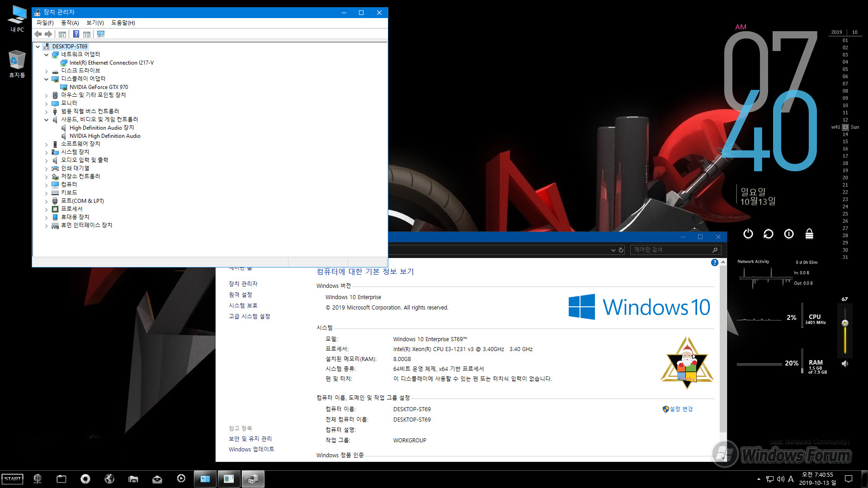Click the show/hide action pane toolbar icon
Screen dimensions: 868x488
pyautogui.click(x=87, y=34)
